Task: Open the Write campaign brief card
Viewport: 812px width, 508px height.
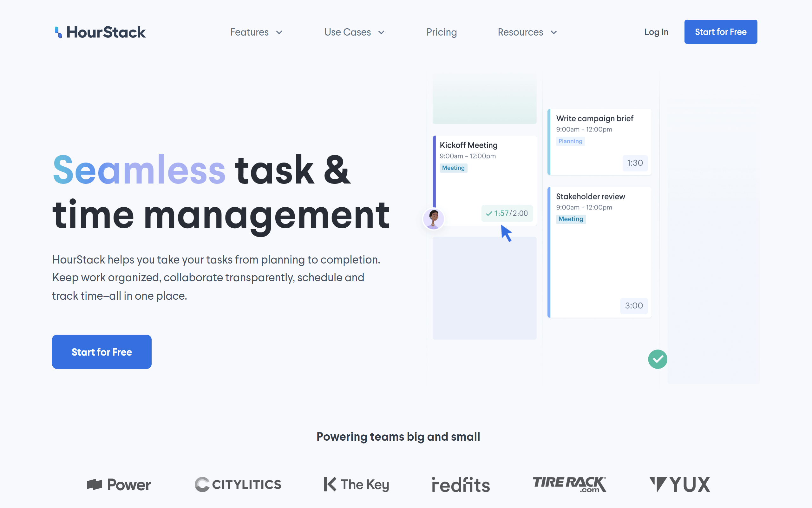Action: coord(599,142)
